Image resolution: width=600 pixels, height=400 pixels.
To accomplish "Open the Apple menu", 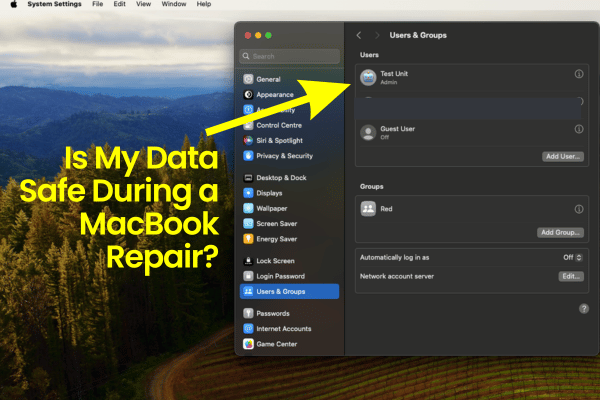I will point(14,4).
